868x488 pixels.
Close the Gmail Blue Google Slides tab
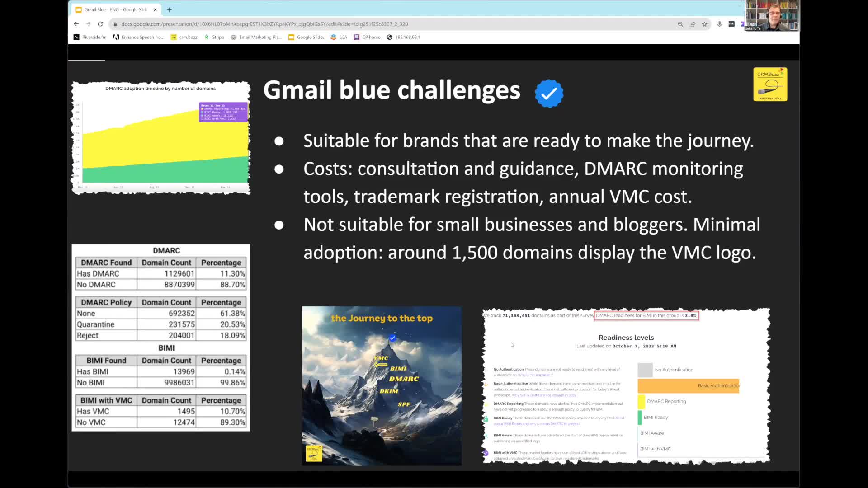pos(155,9)
